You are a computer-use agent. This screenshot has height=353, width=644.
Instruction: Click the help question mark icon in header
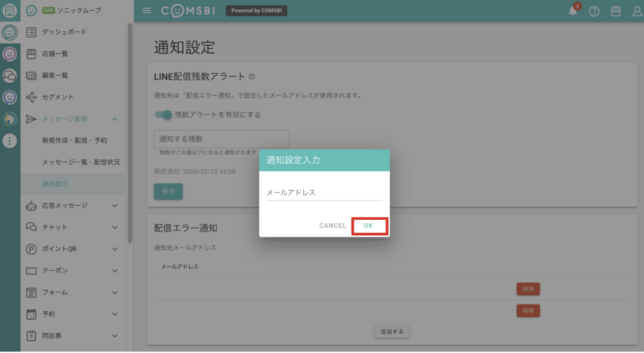coord(594,11)
